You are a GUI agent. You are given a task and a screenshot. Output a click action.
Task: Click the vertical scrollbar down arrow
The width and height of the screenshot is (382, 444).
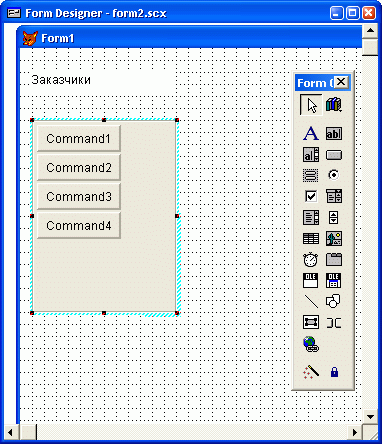(x=370, y=417)
